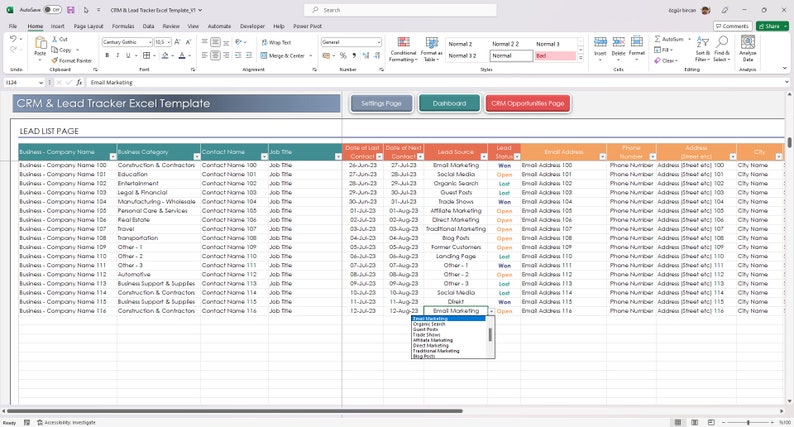Open Business Category column filter arrow
This screenshot has width=794, height=427.
coord(196,157)
